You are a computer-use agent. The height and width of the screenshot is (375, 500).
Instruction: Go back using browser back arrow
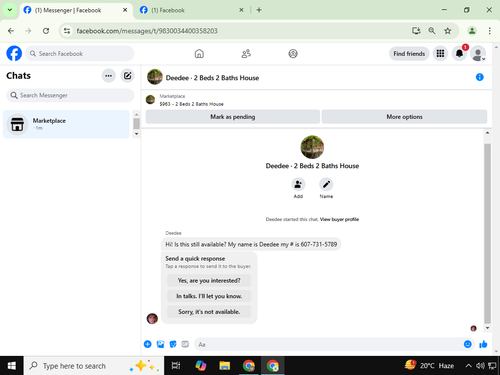11,31
